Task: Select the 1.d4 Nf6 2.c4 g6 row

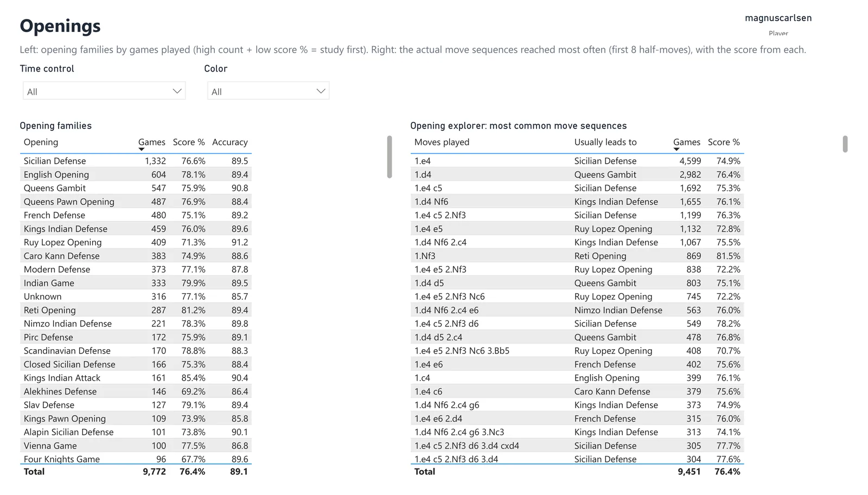Action: pyautogui.click(x=577, y=405)
